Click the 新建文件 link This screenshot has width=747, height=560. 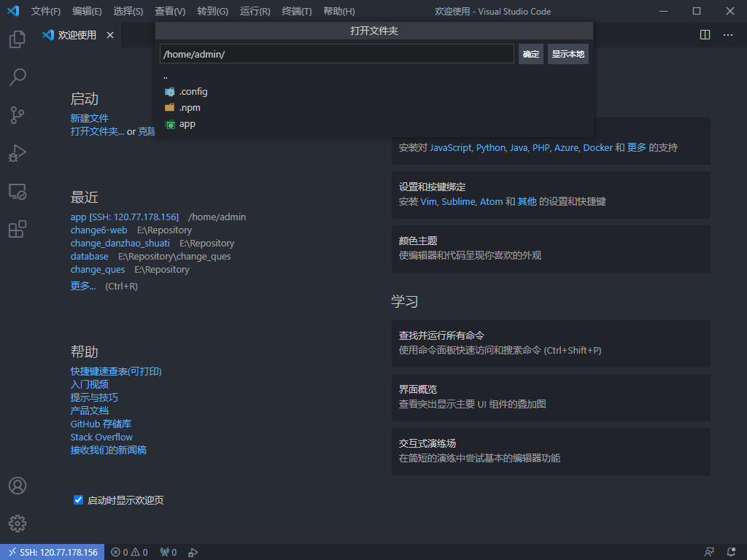90,118
